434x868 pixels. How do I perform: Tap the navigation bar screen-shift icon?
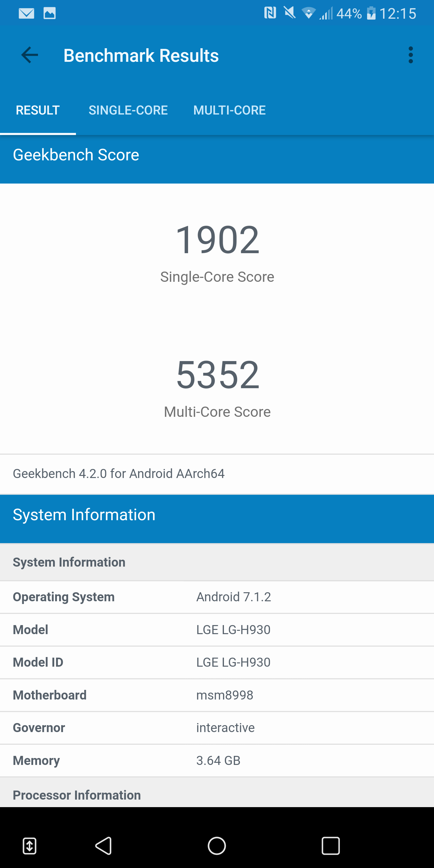(30, 845)
